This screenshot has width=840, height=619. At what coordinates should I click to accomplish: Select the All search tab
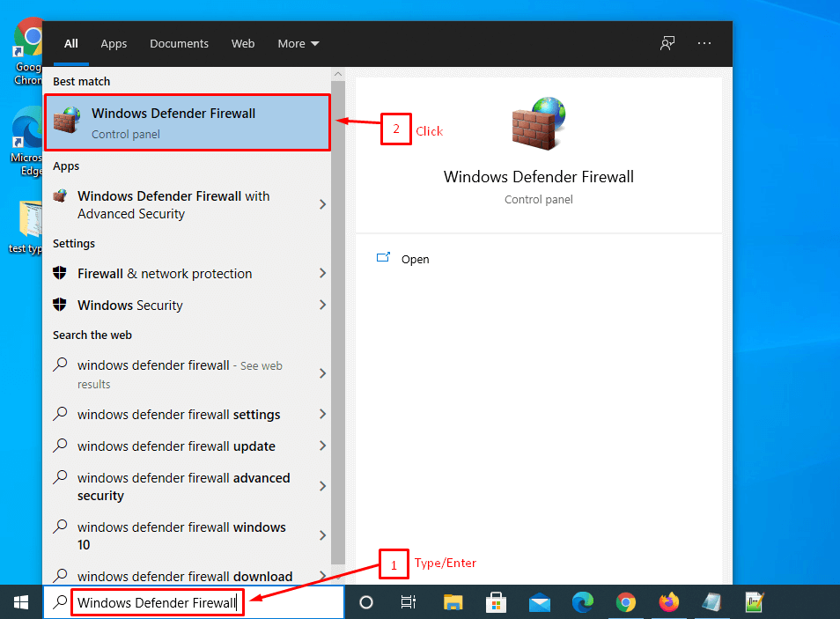point(71,43)
